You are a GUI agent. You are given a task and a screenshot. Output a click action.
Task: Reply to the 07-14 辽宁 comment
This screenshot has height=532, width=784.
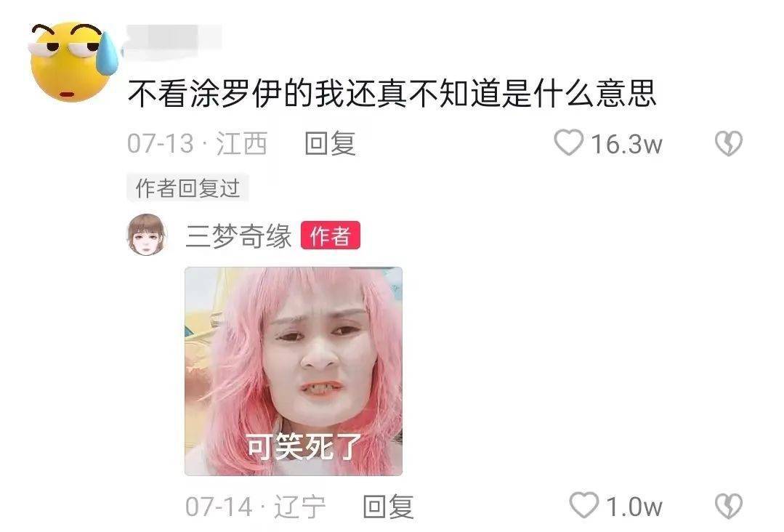click(x=388, y=507)
